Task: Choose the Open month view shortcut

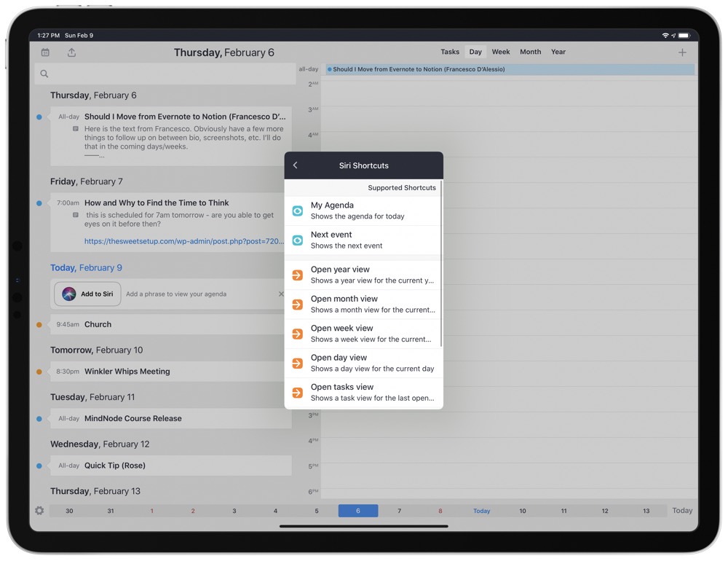Action: tap(363, 304)
